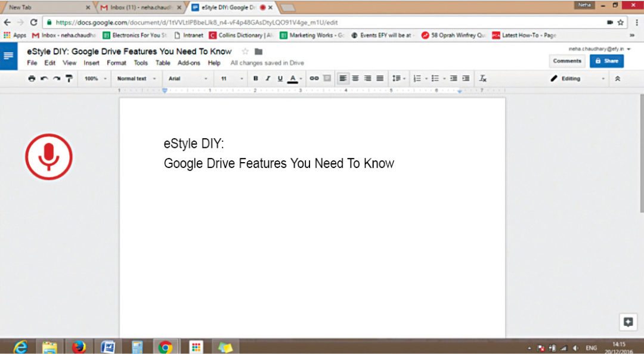Toggle underline formatting
This screenshot has width=644, height=354.
[x=280, y=79]
